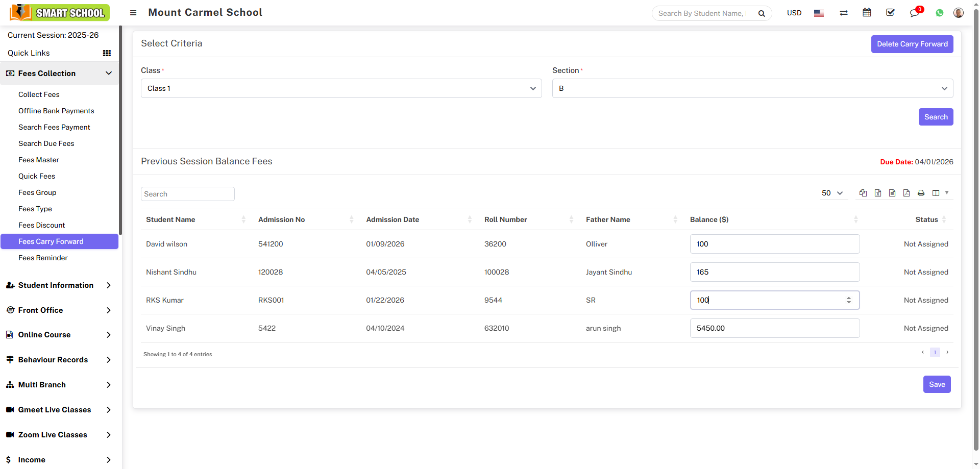This screenshot has height=469, width=980.
Task: Click the Save button
Action: pyautogui.click(x=937, y=384)
